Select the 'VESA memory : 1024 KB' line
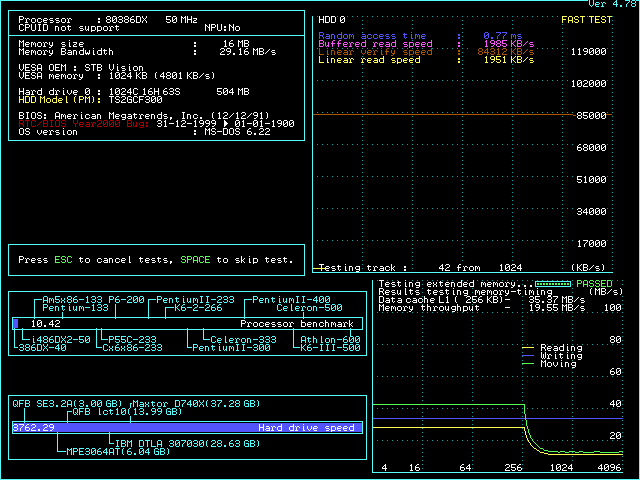 (x=117, y=76)
